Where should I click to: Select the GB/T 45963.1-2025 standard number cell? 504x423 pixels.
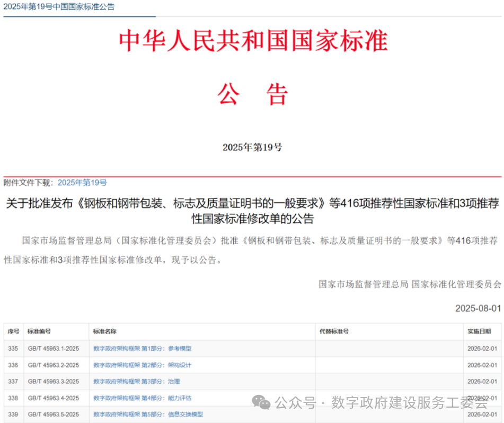[x=53, y=349]
